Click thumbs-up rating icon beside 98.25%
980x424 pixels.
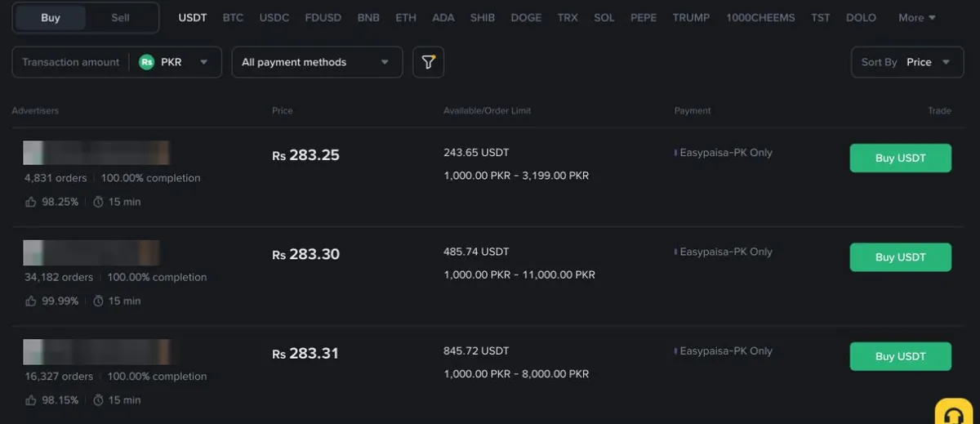tap(31, 202)
